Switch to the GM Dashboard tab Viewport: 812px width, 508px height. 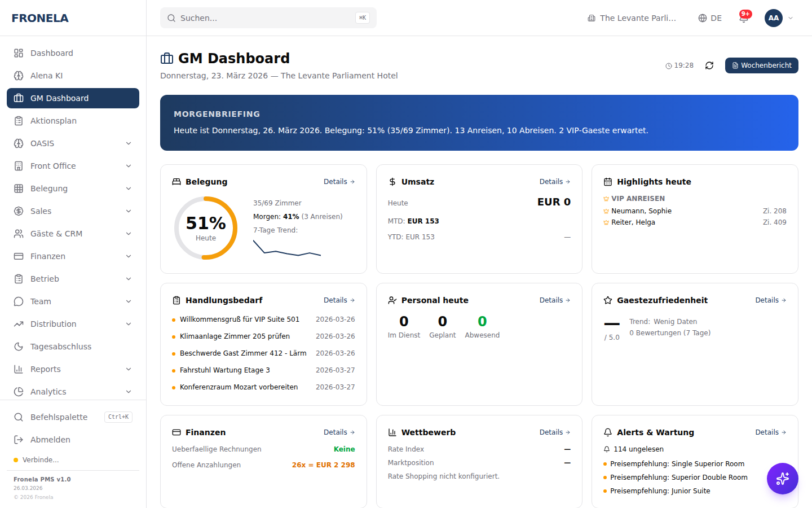[61, 98]
